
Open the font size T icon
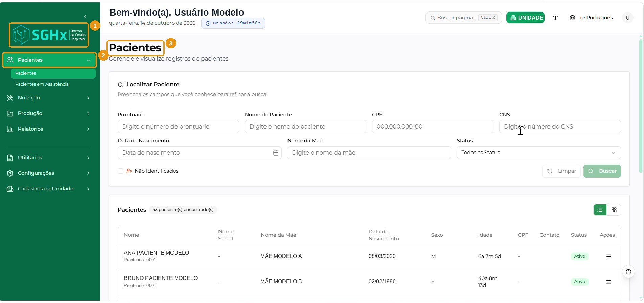[555, 18]
